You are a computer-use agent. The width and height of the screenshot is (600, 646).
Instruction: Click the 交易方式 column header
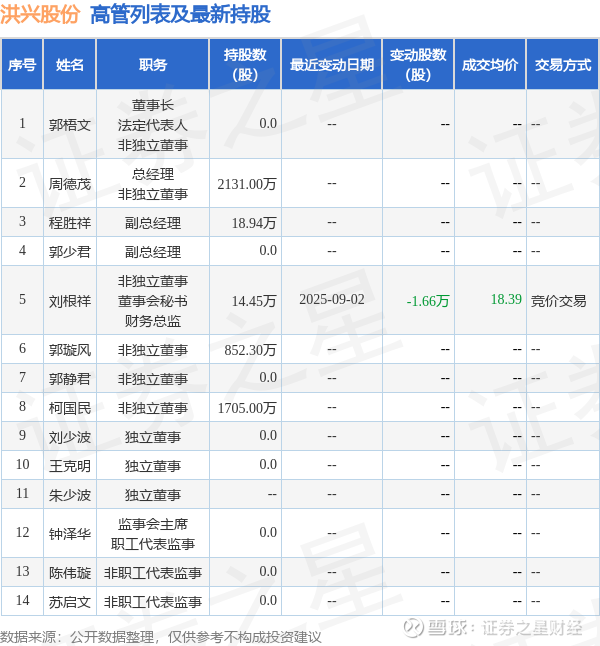(x=563, y=65)
